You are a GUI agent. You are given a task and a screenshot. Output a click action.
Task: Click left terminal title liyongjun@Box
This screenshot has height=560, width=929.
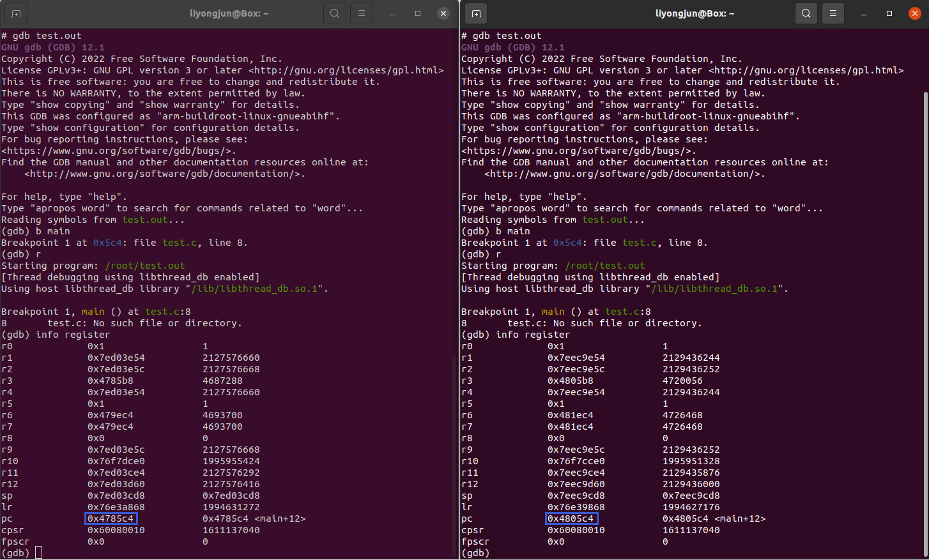click(x=229, y=13)
